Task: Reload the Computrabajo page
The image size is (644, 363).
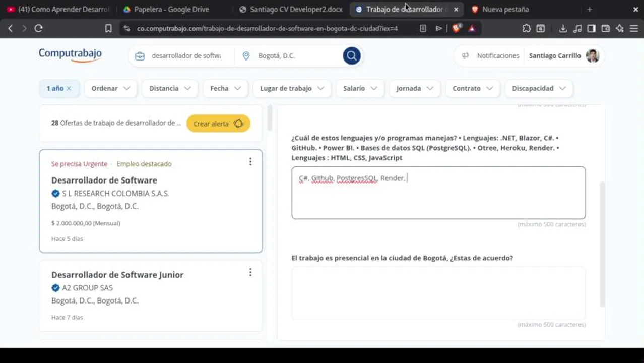Action: point(38,29)
